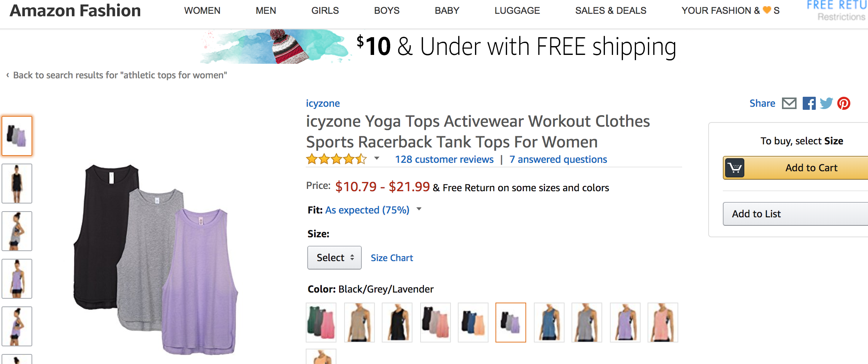Open the Size Chart link

(392, 258)
